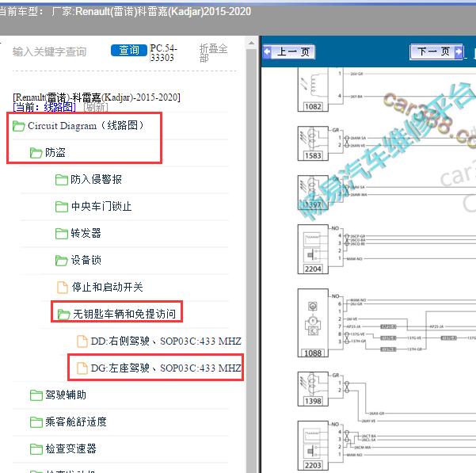Click the 停止和启动开关 document icon

(63, 287)
